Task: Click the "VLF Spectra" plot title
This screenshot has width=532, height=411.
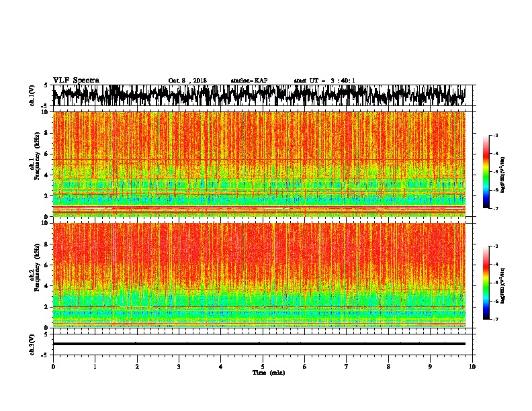Action: tap(76, 81)
